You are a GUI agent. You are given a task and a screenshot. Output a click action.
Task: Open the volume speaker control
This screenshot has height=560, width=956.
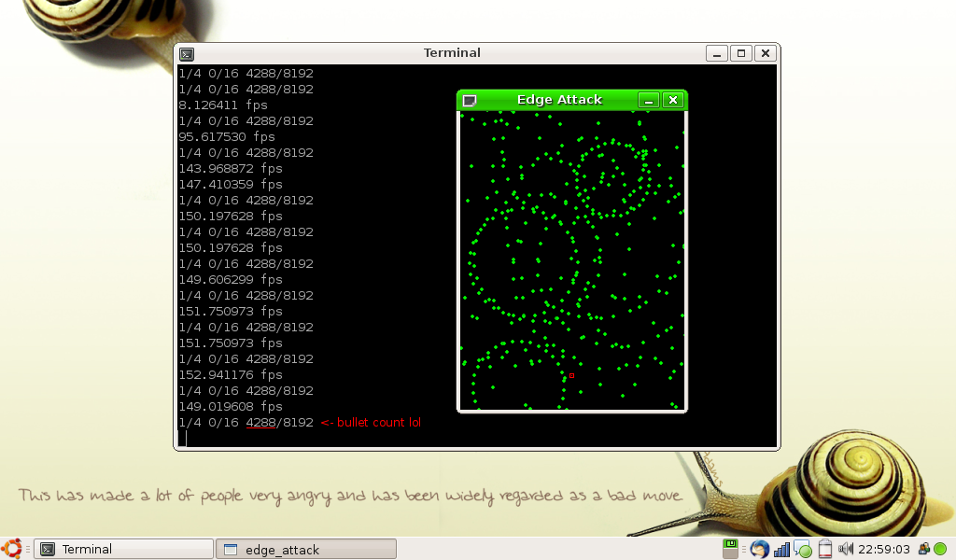(846, 549)
